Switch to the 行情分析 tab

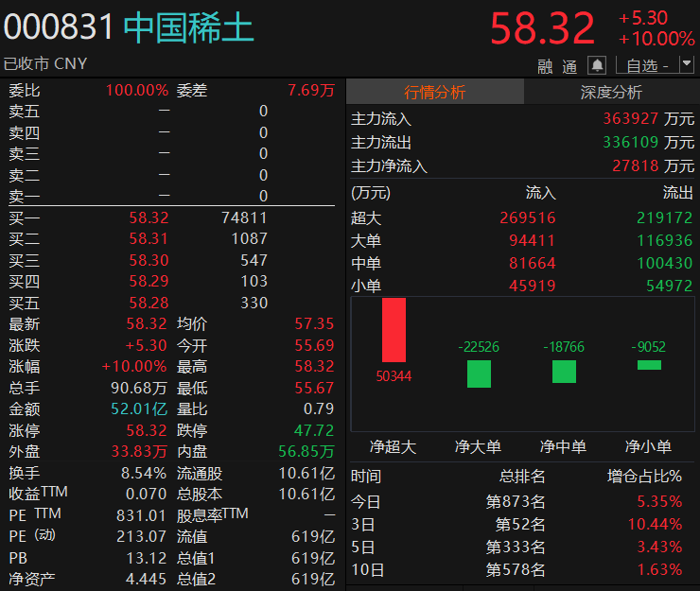tap(435, 92)
